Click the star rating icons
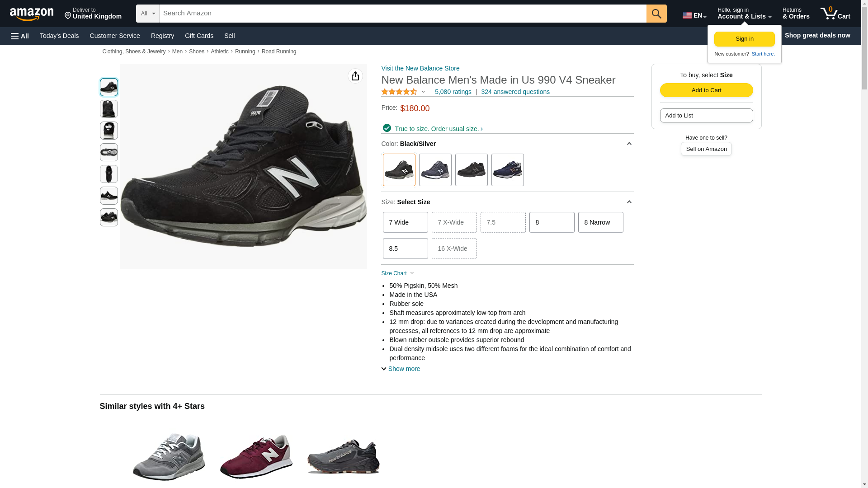 [399, 92]
